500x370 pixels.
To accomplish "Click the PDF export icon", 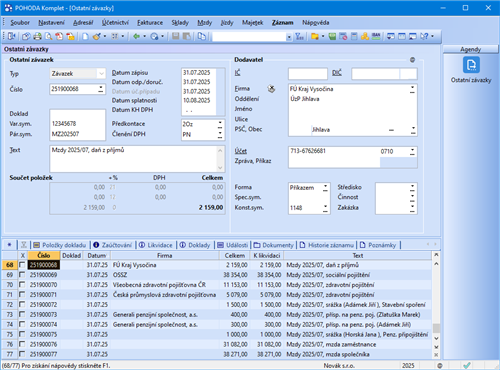I will point(59,36).
